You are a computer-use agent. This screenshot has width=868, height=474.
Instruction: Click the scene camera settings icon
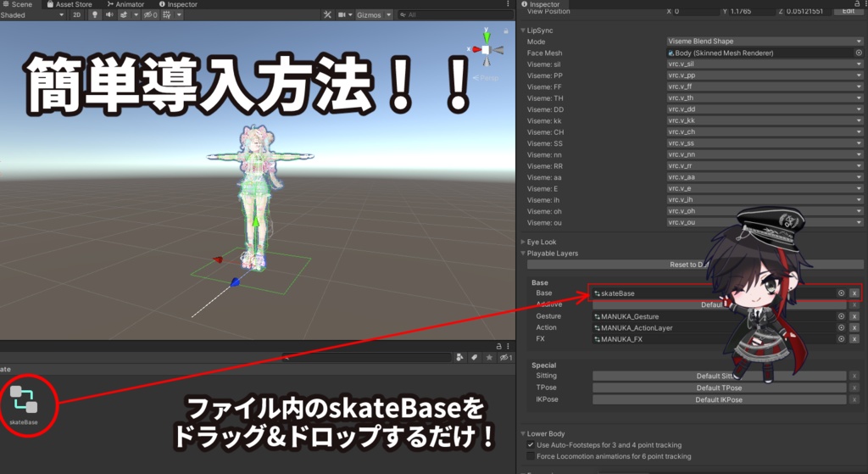coord(342,15)
